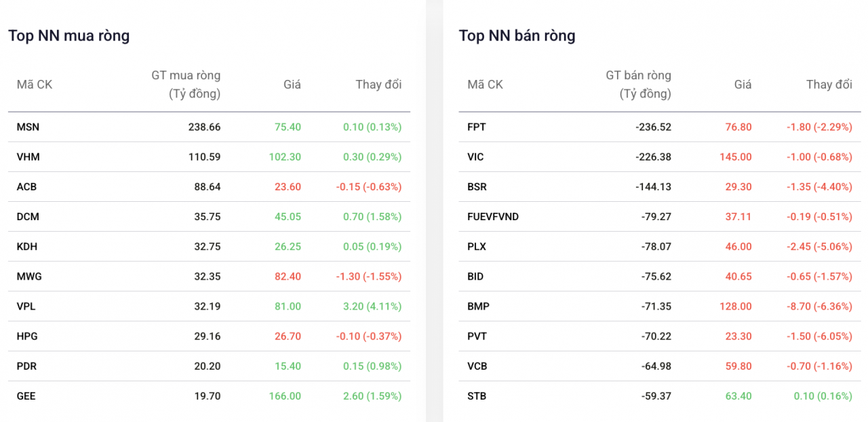
Task: Click HPG price 26.70
Action: tap(287, 336)
